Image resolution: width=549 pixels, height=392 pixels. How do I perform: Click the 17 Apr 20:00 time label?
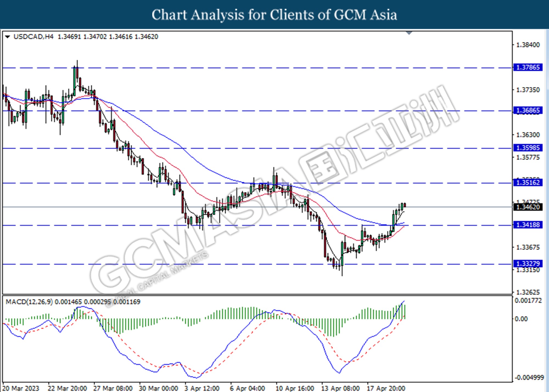(x=386, y=388)
